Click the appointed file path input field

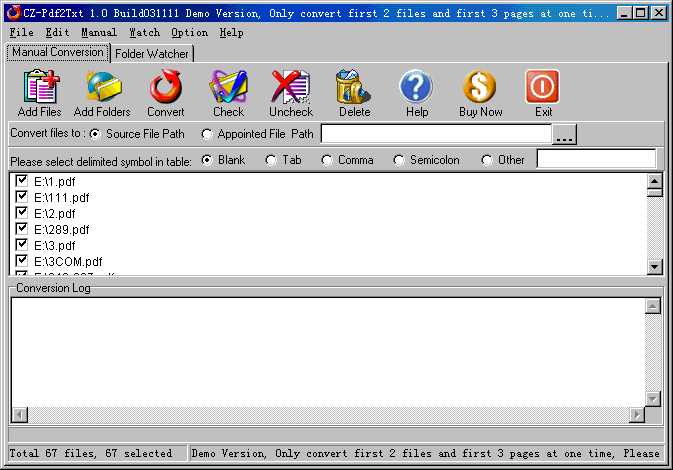436,134
